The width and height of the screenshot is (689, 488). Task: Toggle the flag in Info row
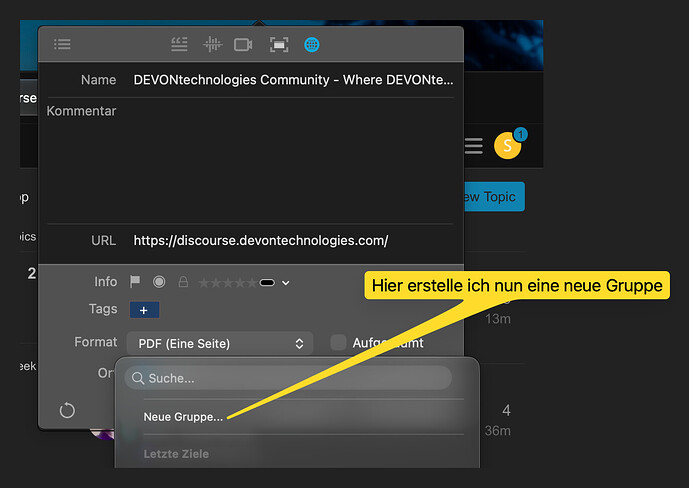(135, 281)
